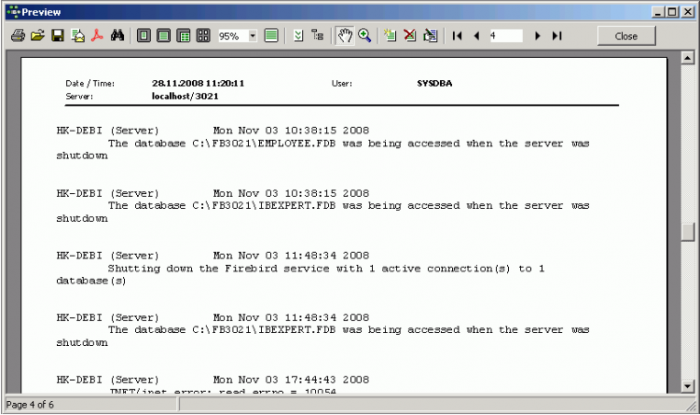The image size is (700, 415).
Task: Open the 95% zoom dropdown
Action: tap(253, 36)
